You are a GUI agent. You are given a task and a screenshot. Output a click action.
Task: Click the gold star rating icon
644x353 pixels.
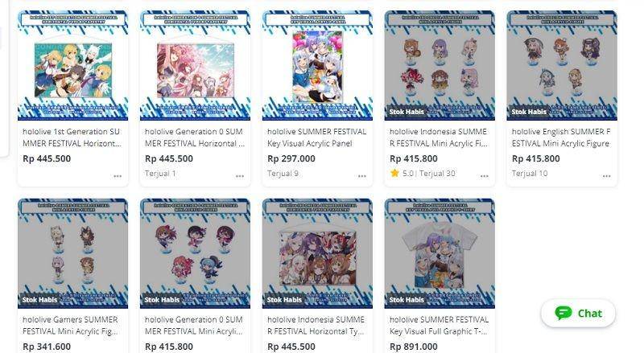(x=394, y=173)
